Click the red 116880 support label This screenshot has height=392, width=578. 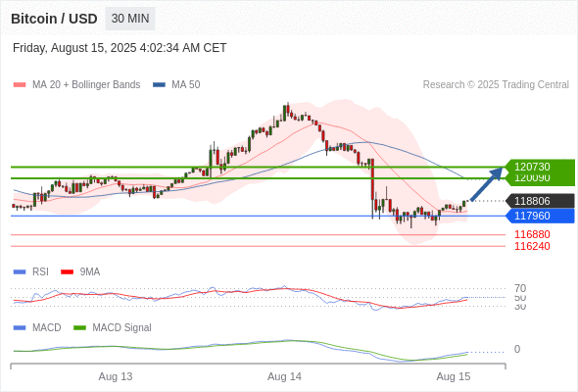(532, 234)
